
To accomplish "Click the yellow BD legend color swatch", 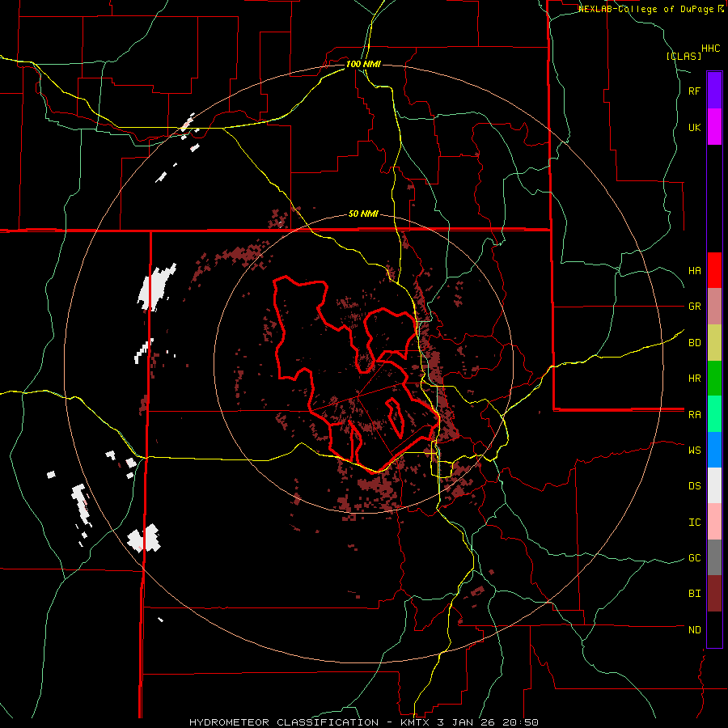I will 714,342.
